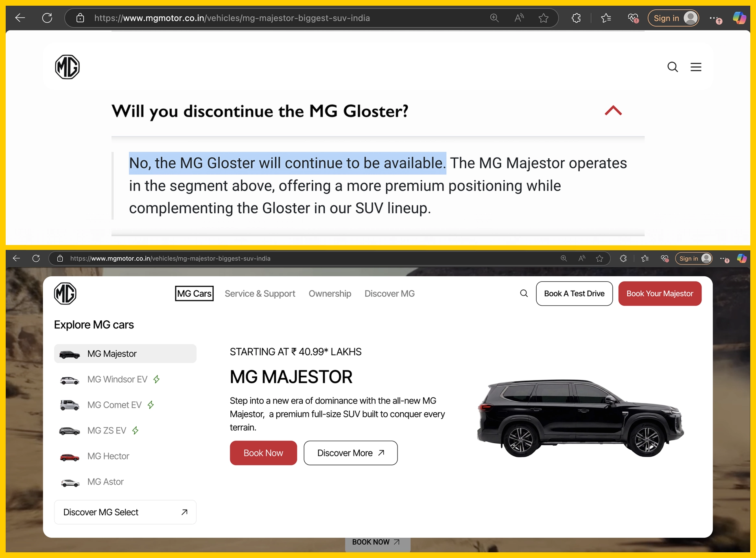Select MG Astor in car list
This screenshot has height=558, width=756.
(x=125, y=482)
